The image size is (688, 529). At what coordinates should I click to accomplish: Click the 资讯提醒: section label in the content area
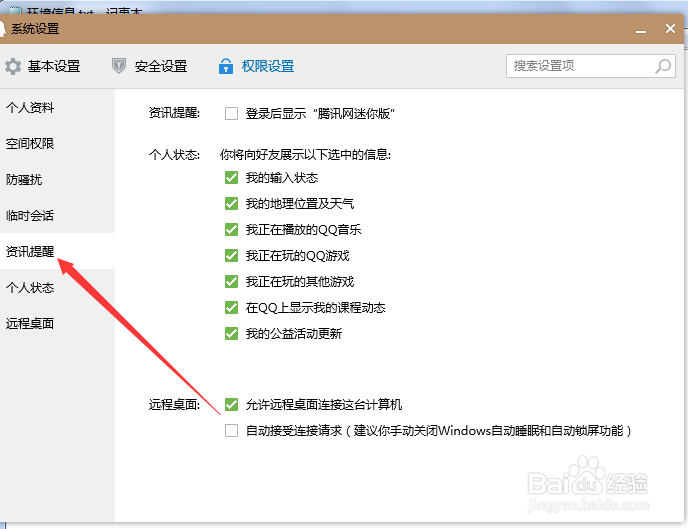pos(174,113)
